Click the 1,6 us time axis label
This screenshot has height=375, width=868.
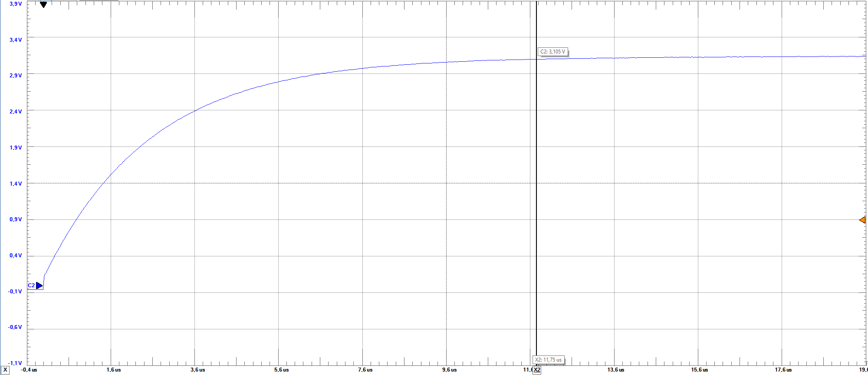click(x=114, y=370)
